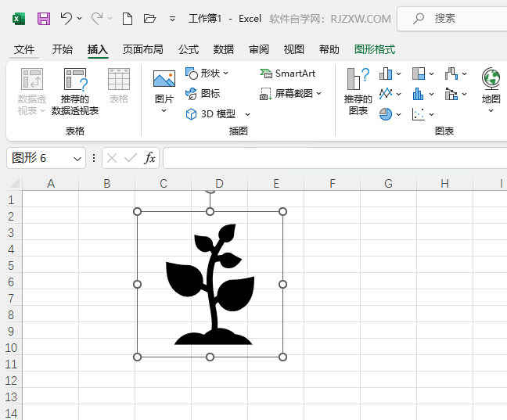The height and width of the screenshot is (420, 507).
Task: Click the New blank document icon
Action: pyautogui.click(x=128, y=18)
